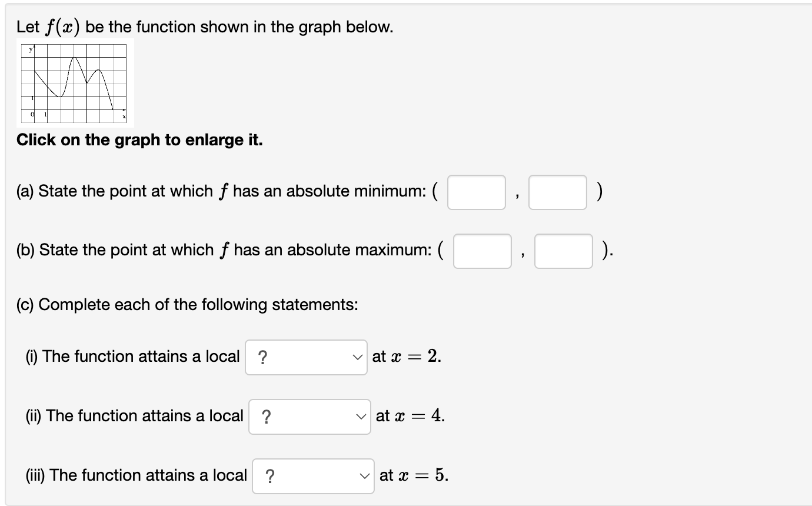812x506 pixels.
Task: Click the question mark in the x=2 dropdown
Action: click(263, 357)
